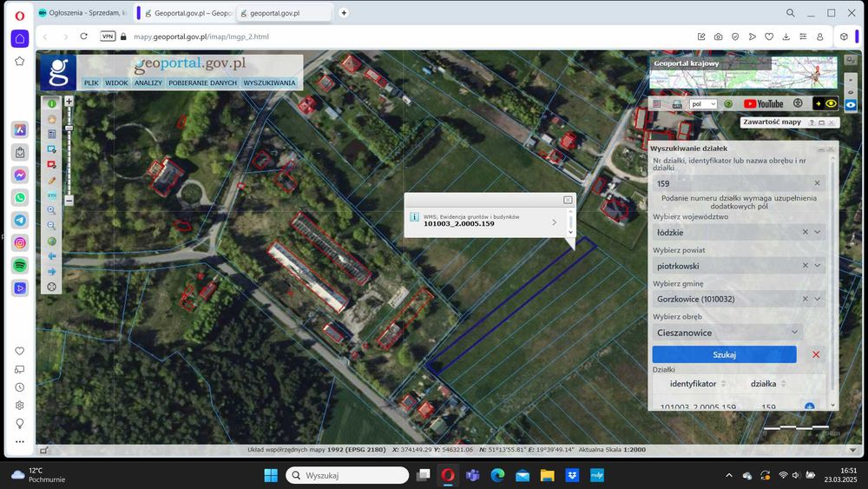The height and width of the screenshot is (489, 868).
Task: Select the zoom-in magnifier tool
Action: click(x=51, y=210)
